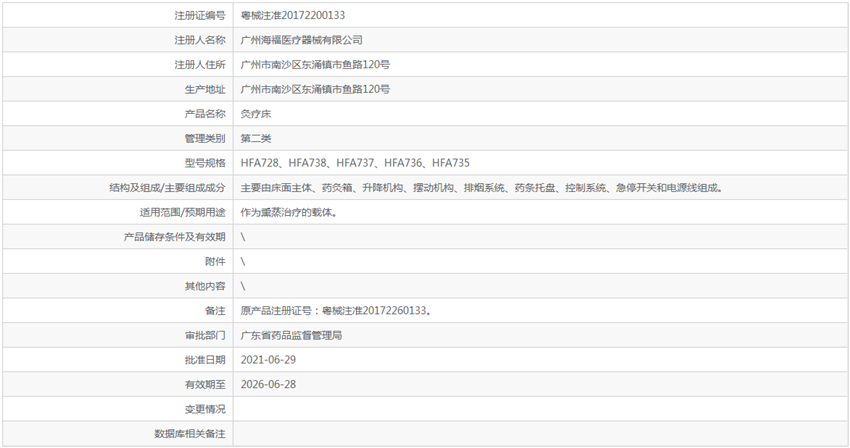850x448 pixels.
Task: Click the 其他内容 label
Action: [205, 286]
